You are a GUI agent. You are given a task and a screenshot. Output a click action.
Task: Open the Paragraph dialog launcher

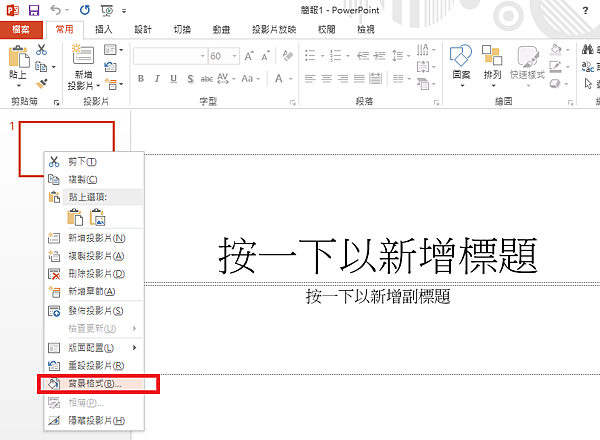point(436,103)
